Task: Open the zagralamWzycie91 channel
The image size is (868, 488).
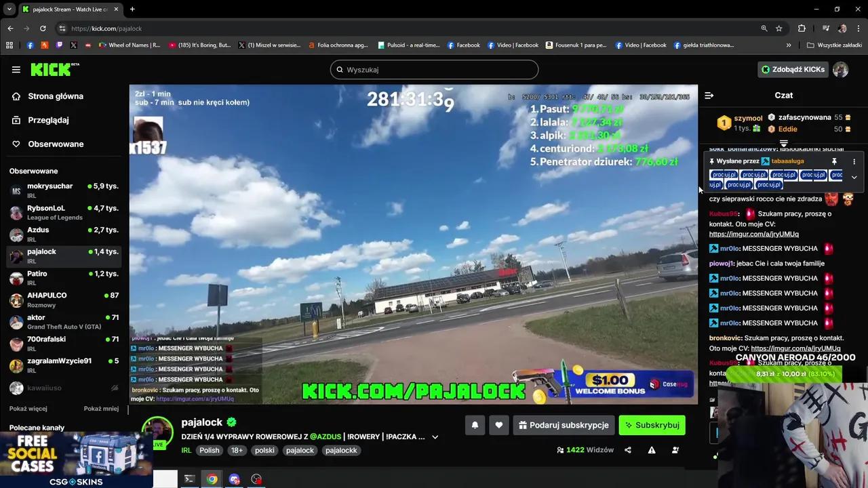Action: 64,365
